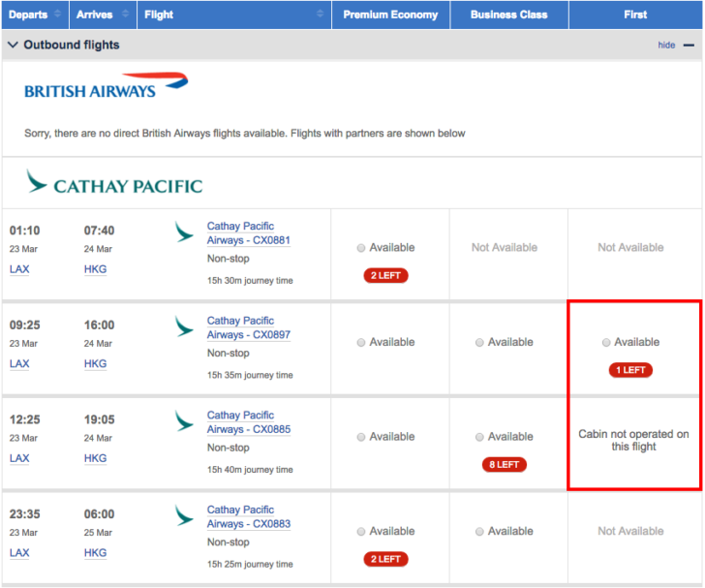Click the 1 LEFT badge on CX0897
This screenshot has height=588, width=705.
[630, 370]
